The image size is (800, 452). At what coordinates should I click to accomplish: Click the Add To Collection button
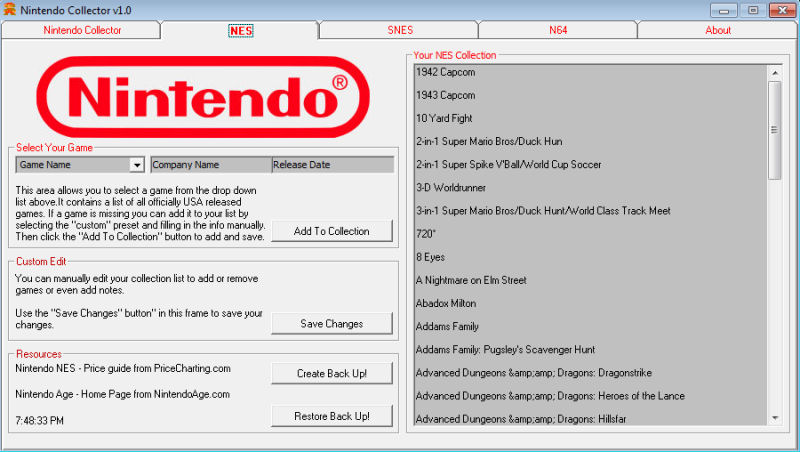point(332,231)
